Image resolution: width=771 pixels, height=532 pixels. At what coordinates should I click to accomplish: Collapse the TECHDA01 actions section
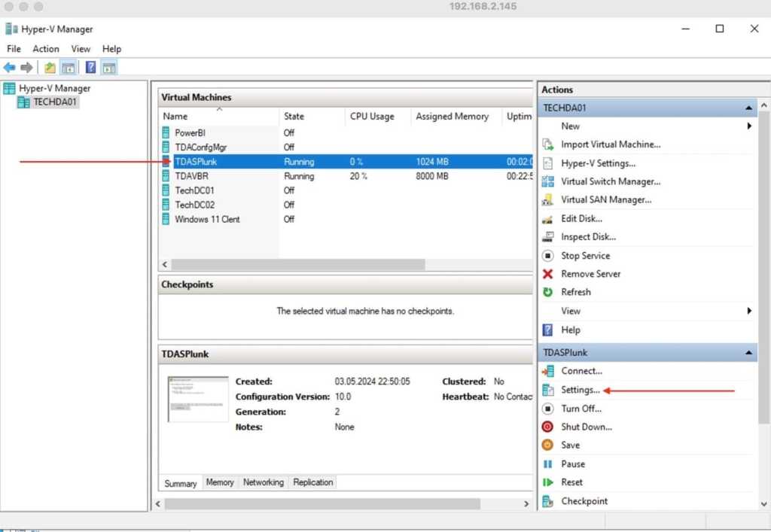click(x=748, y=108)
